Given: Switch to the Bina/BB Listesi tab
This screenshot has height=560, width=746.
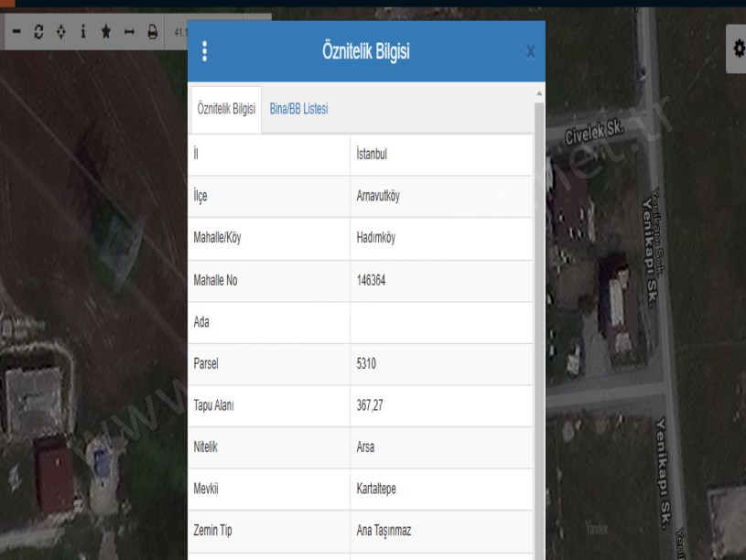Looking at the screenshot, I should (x=298, y=109).
